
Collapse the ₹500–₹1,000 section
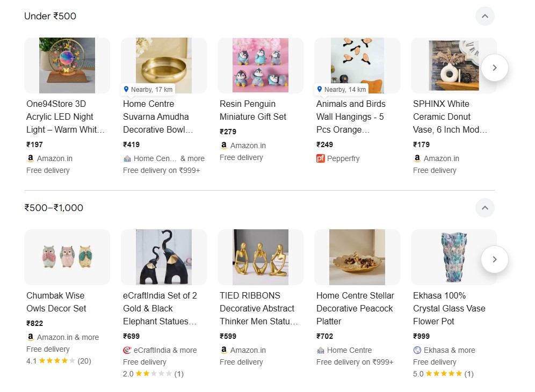[x=485, y=208]
